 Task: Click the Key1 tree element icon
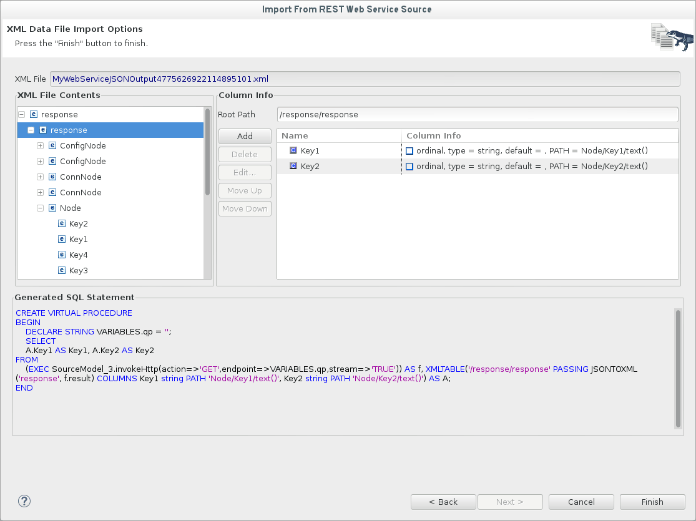click(x=62, y=239)
